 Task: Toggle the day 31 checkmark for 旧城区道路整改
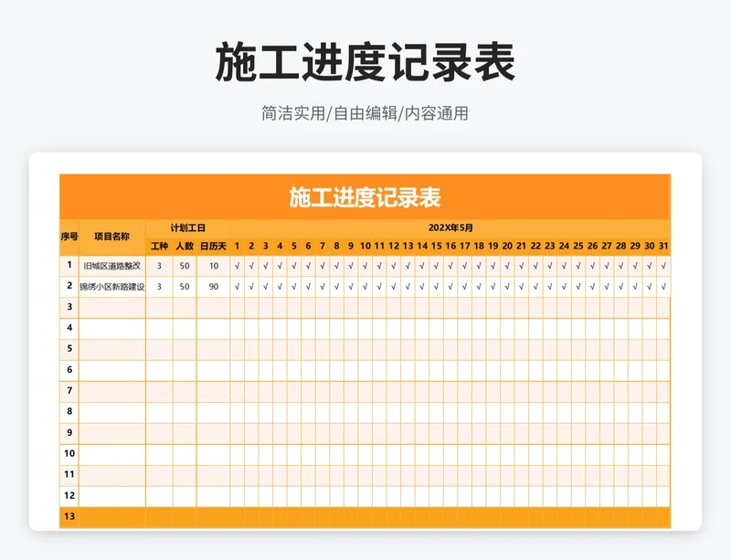663,266
